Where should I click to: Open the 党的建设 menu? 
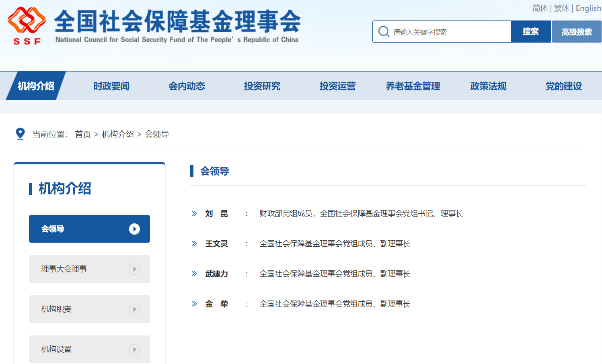click(563, 86)
